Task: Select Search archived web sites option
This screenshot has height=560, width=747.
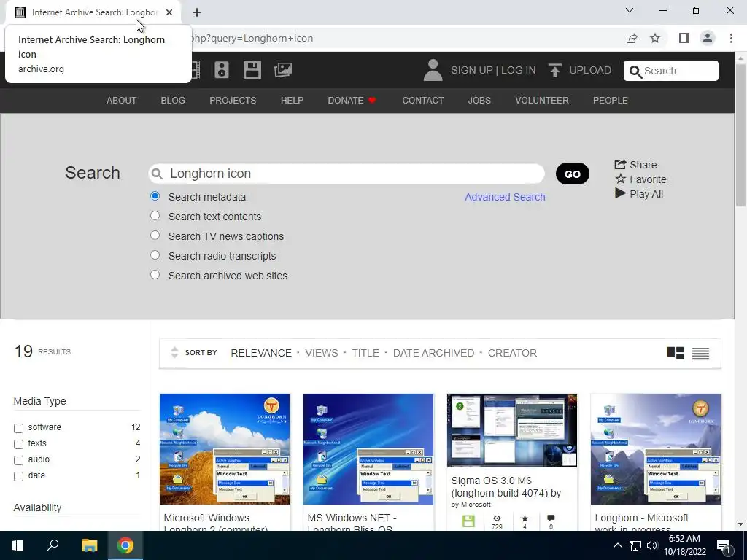Action: point(155,275)
